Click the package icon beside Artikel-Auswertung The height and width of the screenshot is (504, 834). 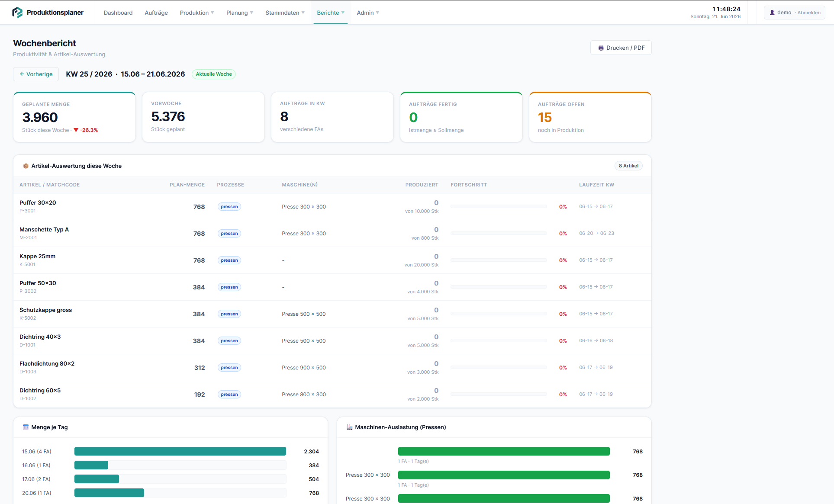pyautogui.click(x=26, y=166)
